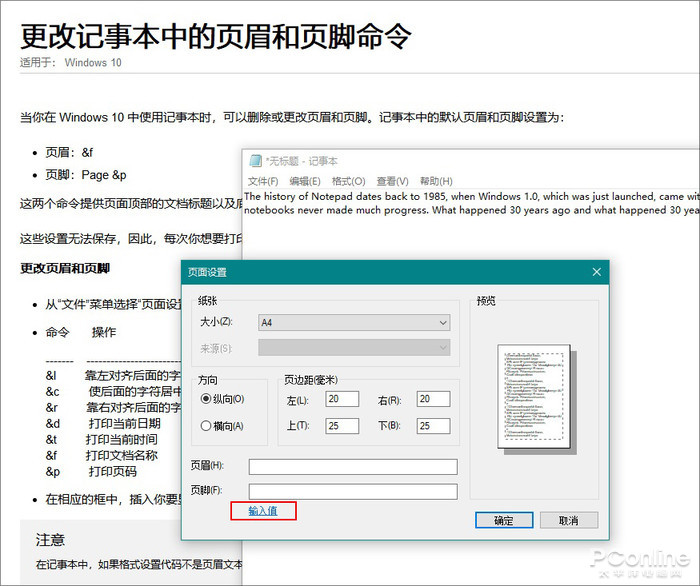Open the disabled 来源(S) source dropdown
This screenshot has width=700, height=586.
pos(354,348)
